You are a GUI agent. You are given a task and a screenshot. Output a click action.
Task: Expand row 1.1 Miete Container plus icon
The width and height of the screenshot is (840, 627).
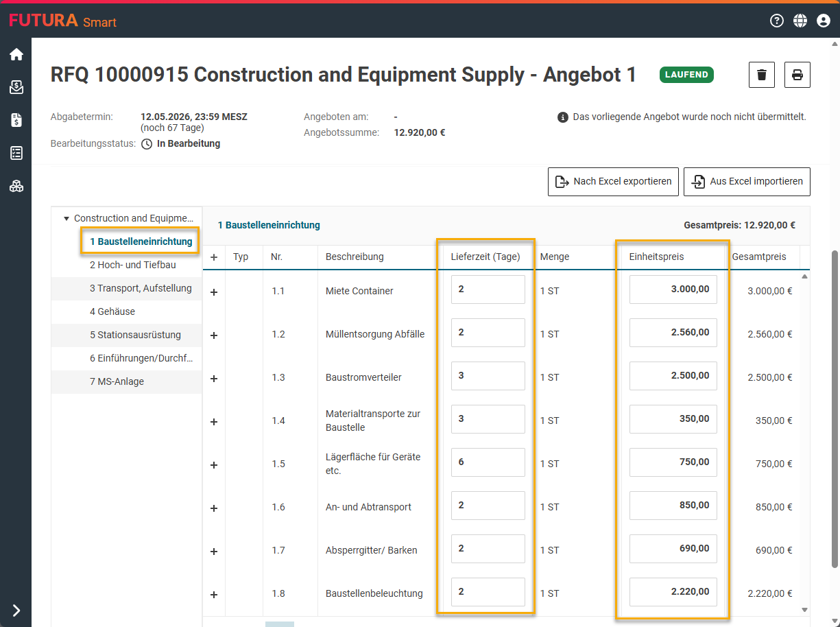pyautogui.click(x=213, y=292)
